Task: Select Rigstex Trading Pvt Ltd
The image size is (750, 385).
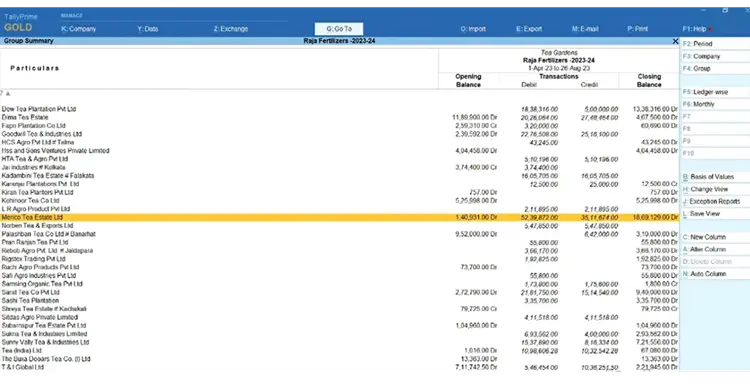Action: (x=33, y=259)
